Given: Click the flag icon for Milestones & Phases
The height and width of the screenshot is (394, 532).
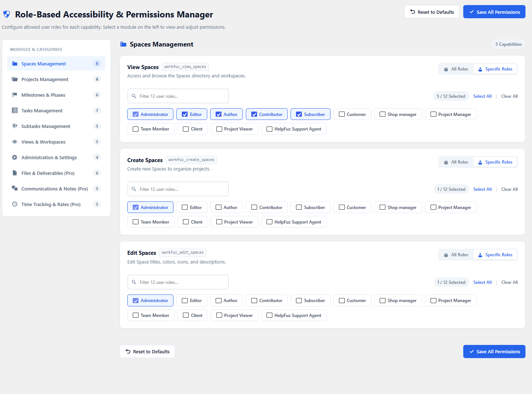Looking at the screenshot, I should pos(15,95).
